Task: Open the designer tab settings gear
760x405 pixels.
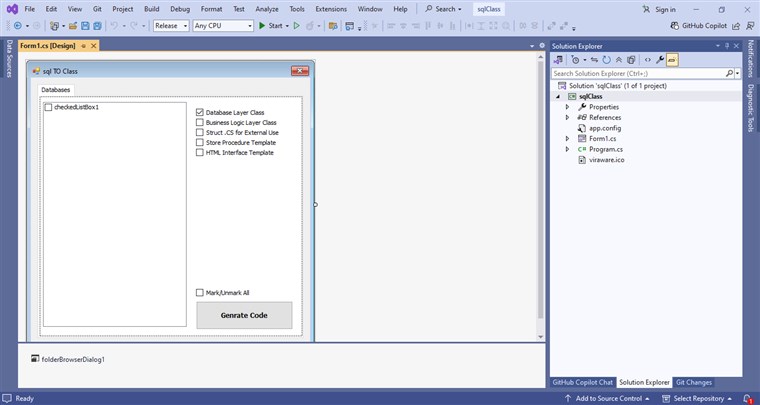Action: point(541,46)
